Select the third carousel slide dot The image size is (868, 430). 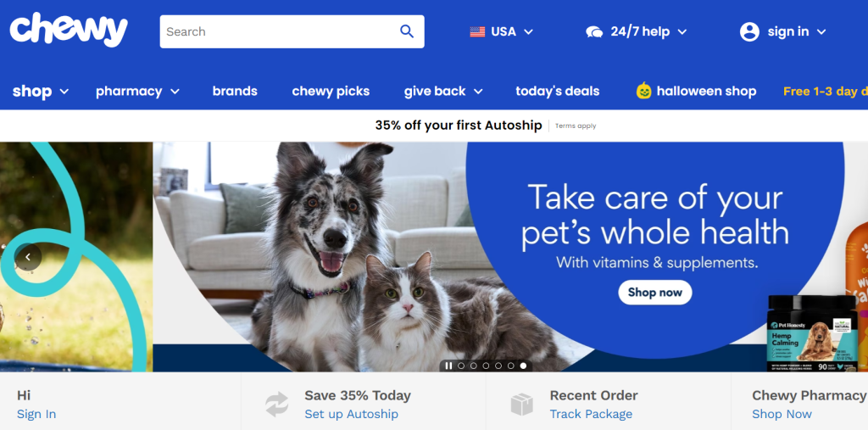point(486,366)
